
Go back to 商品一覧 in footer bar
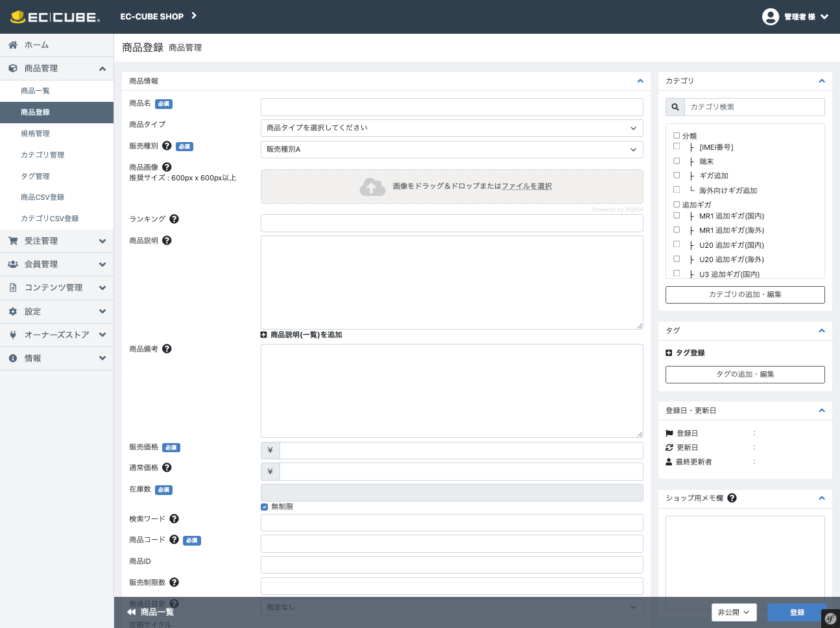pyautogui.click(x=150, y=612)
